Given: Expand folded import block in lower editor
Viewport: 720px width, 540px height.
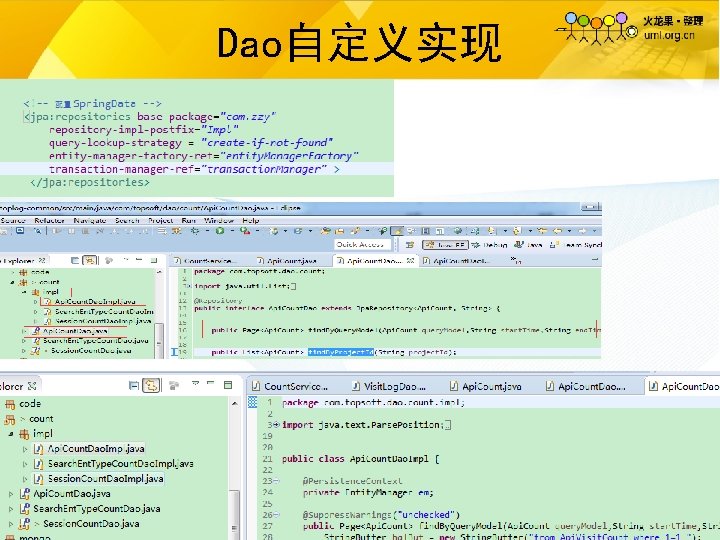Looking at the screenshot, I should click(x=276, y=425).
